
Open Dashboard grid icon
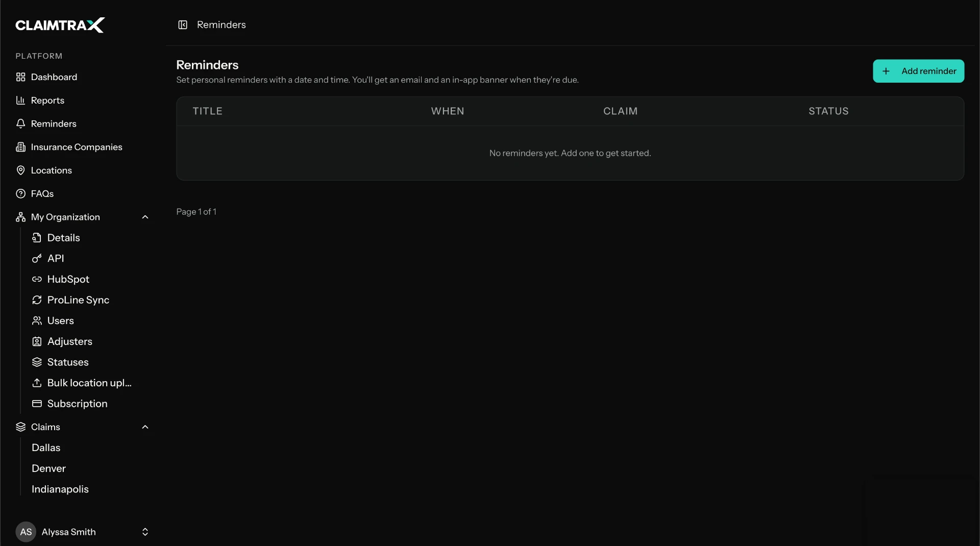20,77
